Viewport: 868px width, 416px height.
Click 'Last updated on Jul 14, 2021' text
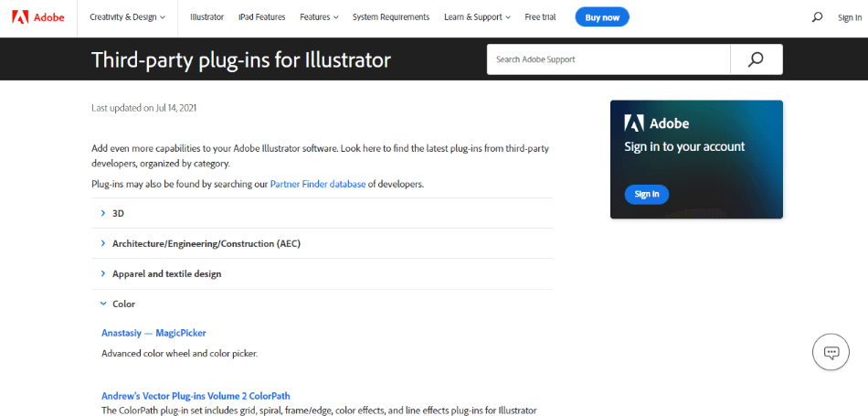coord(144,108)
